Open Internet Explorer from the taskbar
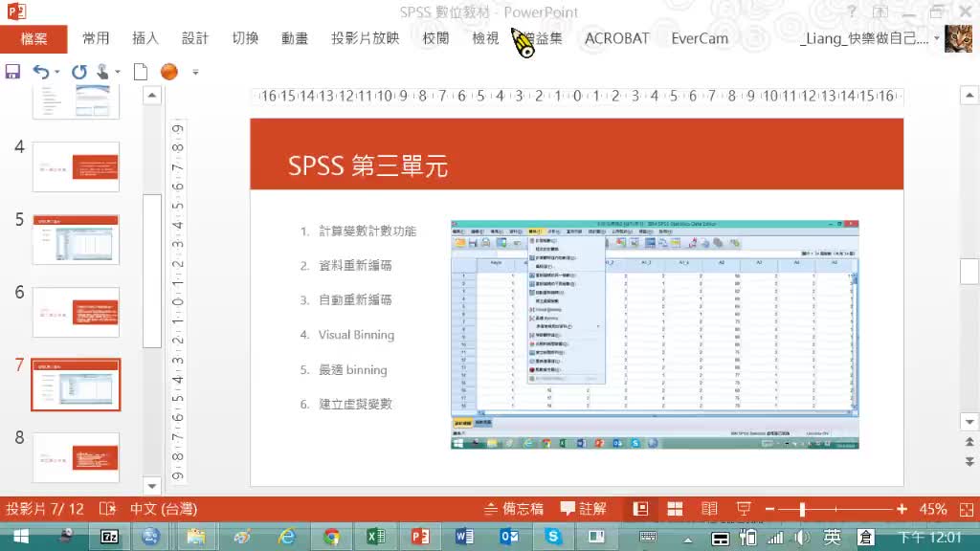The height and width of the screenshot is (551, 980). (287, 537)
